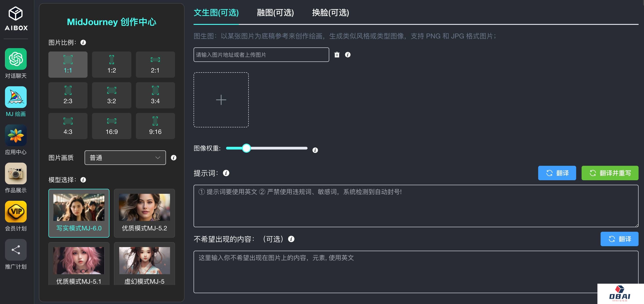Select the 16:9 aspect ratio
644x304 pixels.
coord(111,126)
